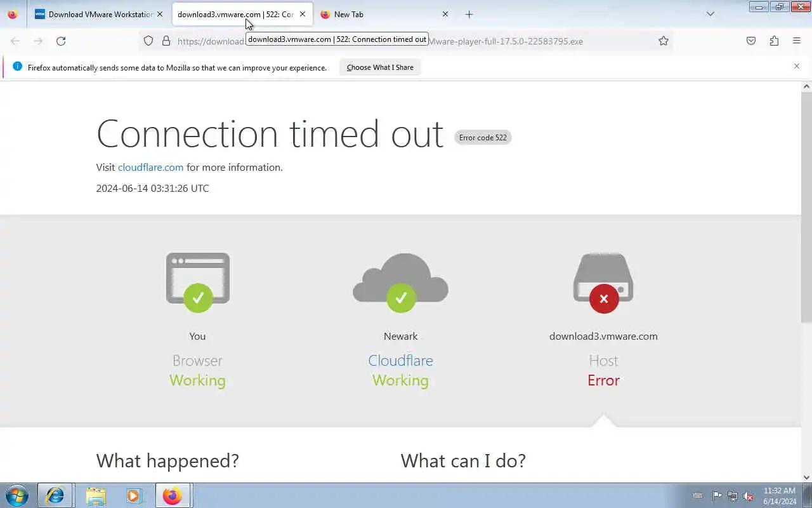Click Choose What I Share button
This screenshot has height=508, width=812.
click(380, 67)
